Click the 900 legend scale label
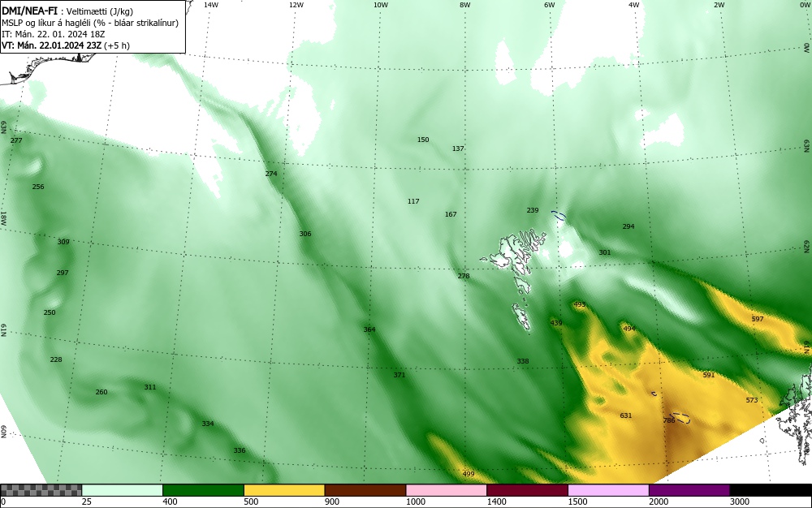Viewport: 812px width, 508px height. point(332,502)
